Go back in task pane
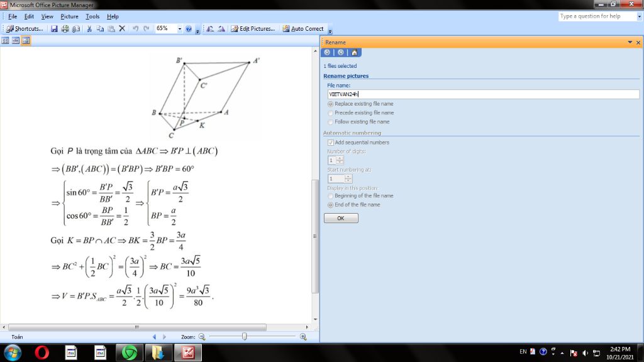This screenshot has height=362, width=644. [x=327, y=53]
